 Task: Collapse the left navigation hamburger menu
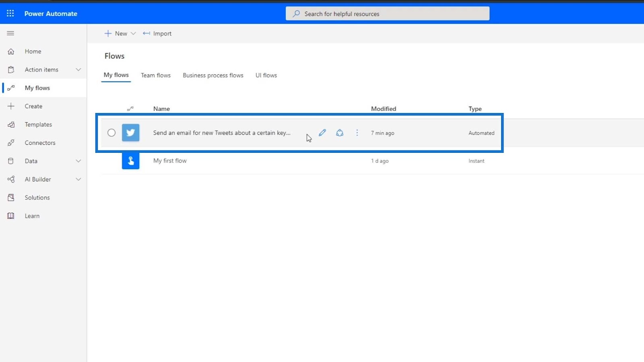click(10, 33)
